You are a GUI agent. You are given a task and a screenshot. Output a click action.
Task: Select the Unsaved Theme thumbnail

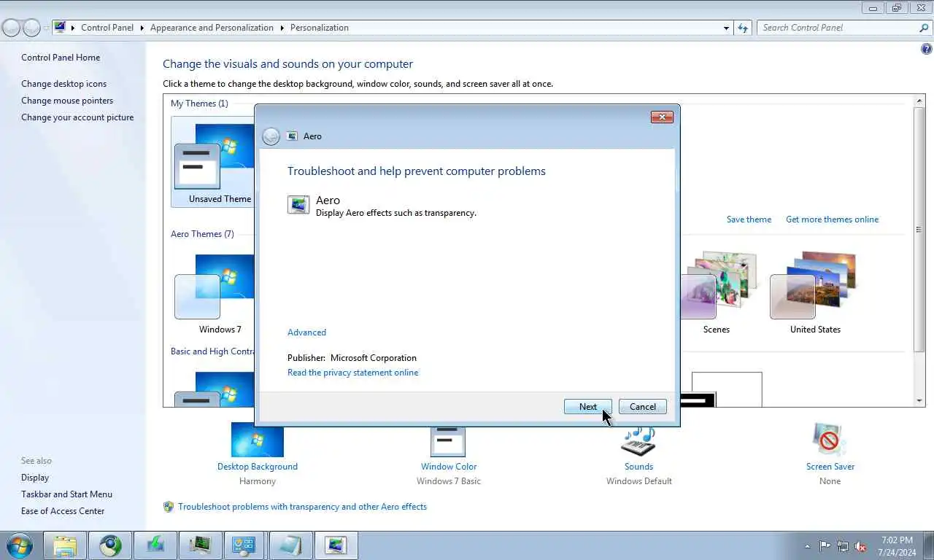click(x=212, y=162)
